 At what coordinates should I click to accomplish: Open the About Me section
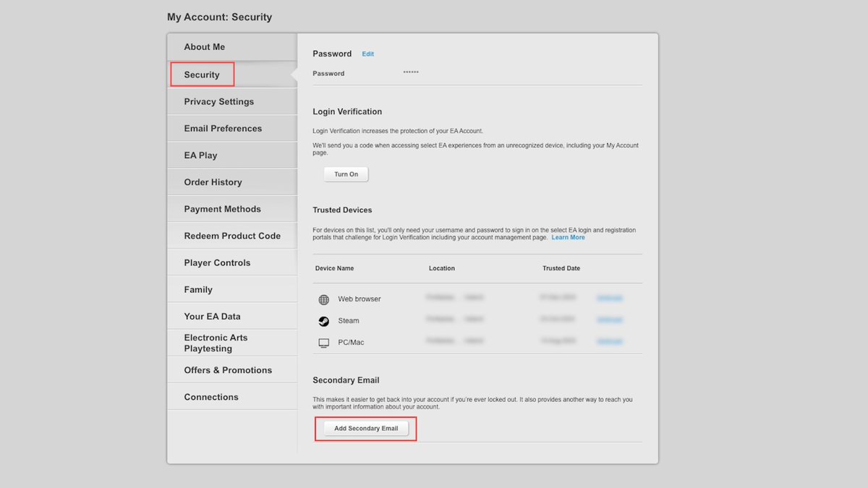tap(232, 47)
